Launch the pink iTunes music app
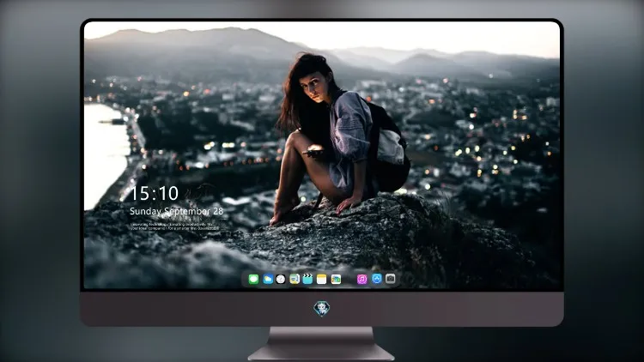The height and width of the screenshot is (362, 644). coord(361,279)
